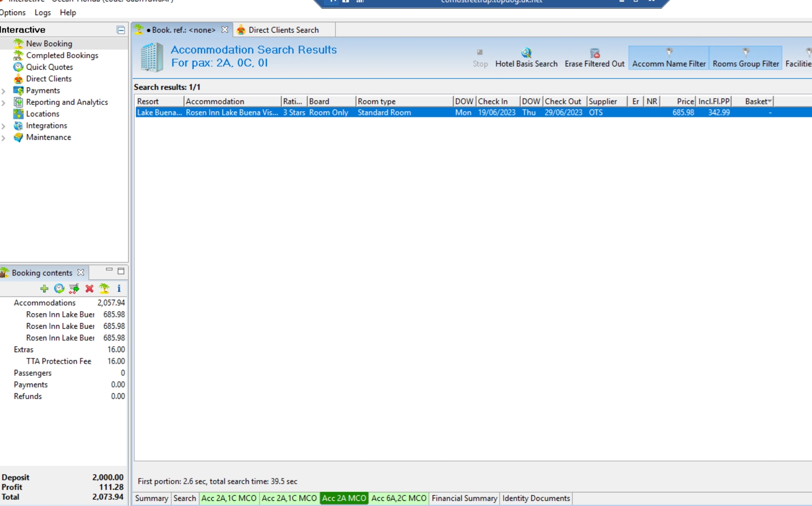
Task: Sort by the Room type column header
Action: (404, 101)
